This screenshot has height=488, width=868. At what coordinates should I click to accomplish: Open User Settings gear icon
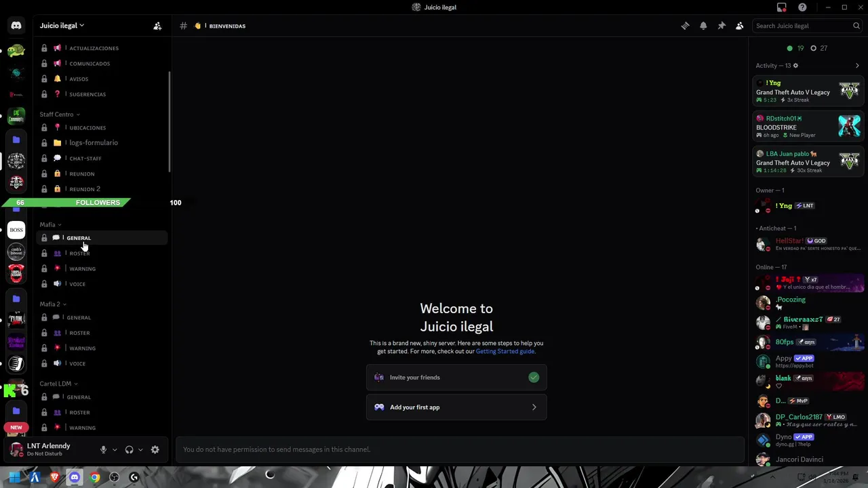point(155,449)
